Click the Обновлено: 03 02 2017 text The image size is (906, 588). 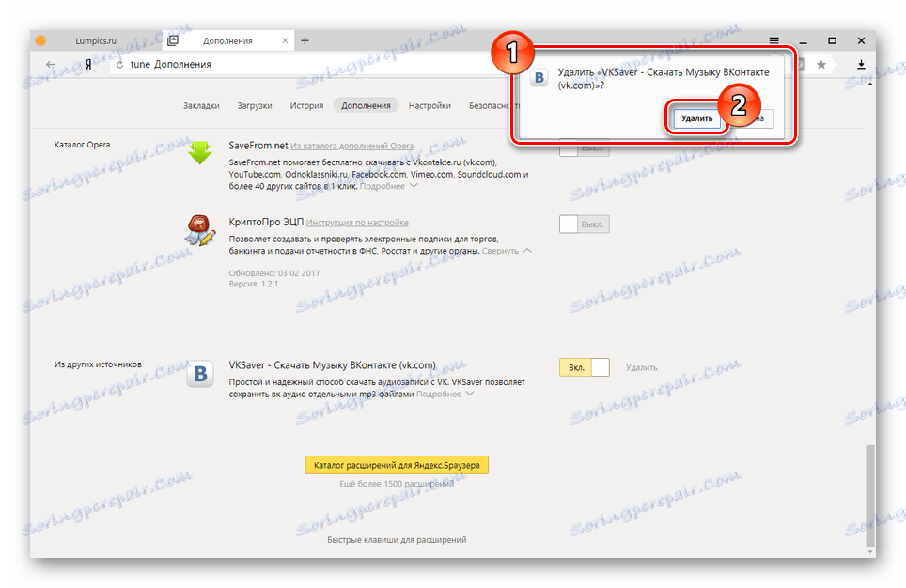274,273
